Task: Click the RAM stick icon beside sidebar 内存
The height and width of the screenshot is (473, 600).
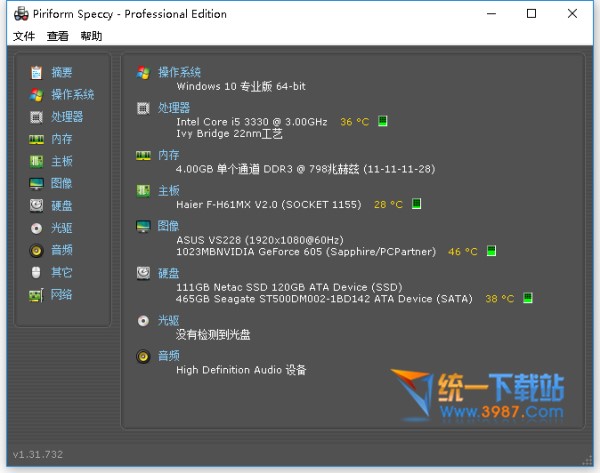Action: pyautogui.click(x=36, y=139)
